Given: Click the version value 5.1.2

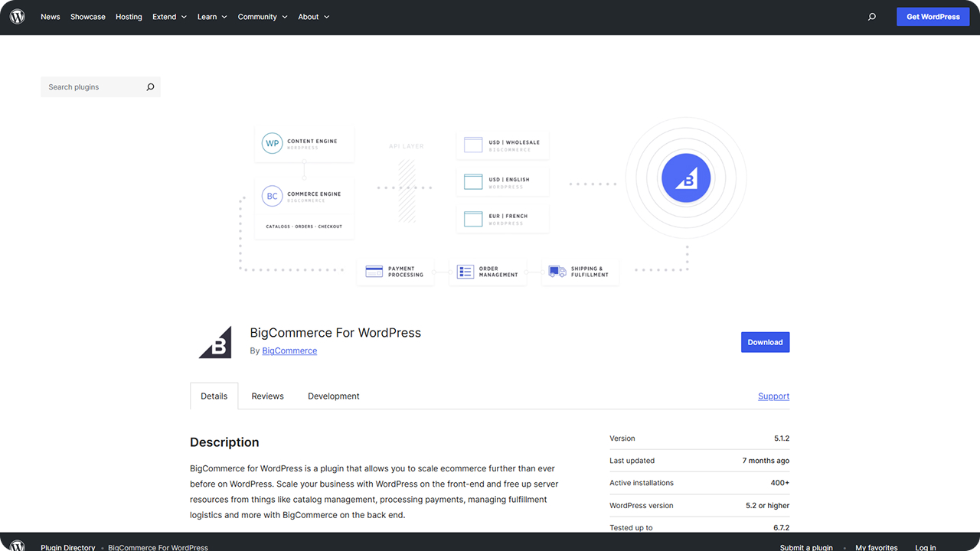Looking at the screenshot, I should tap(782, 439).
